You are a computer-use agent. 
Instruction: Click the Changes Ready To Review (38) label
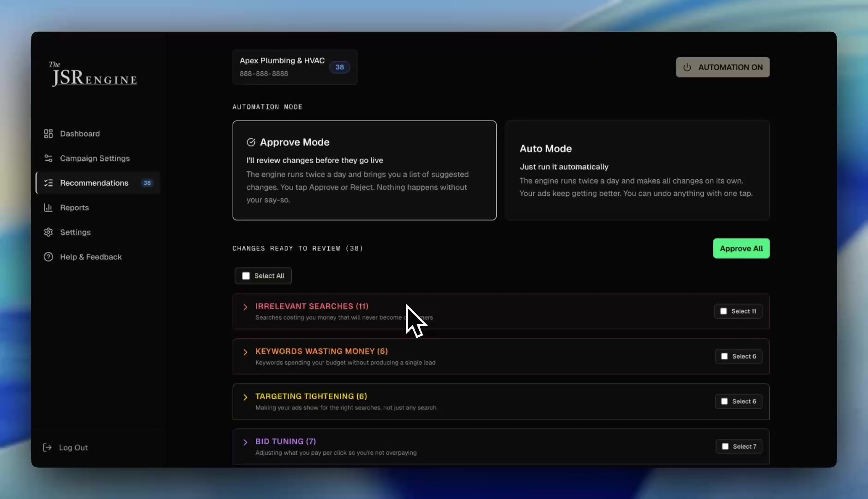pyautogui.click(x=298, y=249)
